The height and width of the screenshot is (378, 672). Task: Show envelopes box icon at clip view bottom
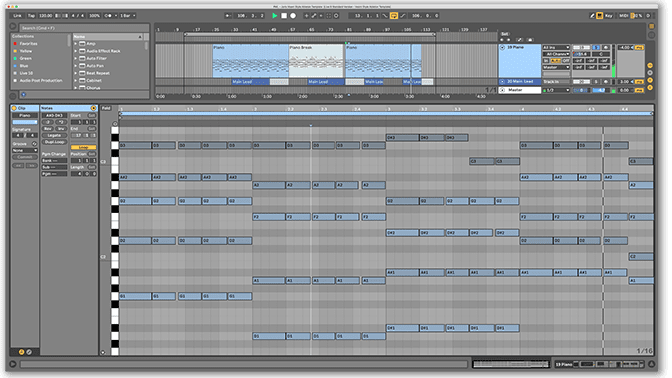click(x=29, y=352)
